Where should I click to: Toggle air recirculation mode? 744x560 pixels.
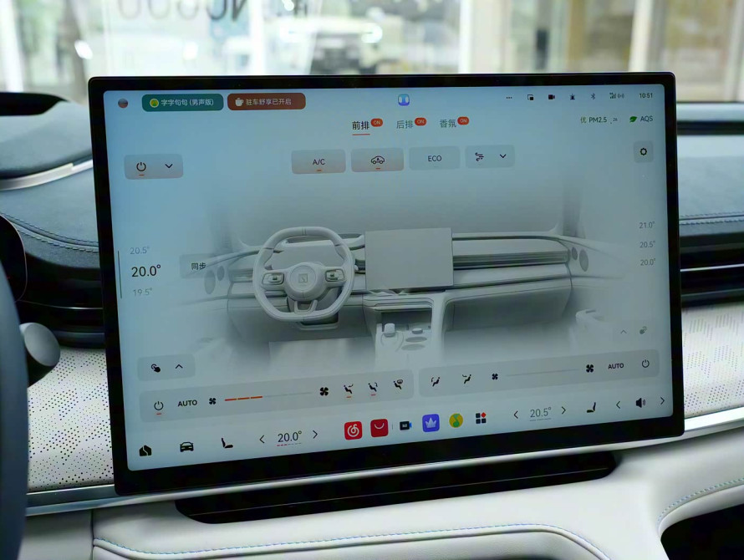pyautogui.click(x=377, y=160)
